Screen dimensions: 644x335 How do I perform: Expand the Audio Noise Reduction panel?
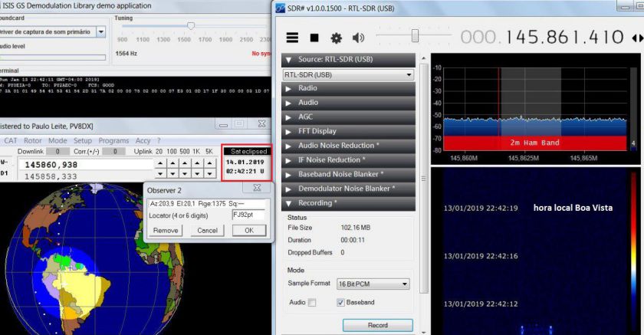pyautogui.click(x=348, y=146)
